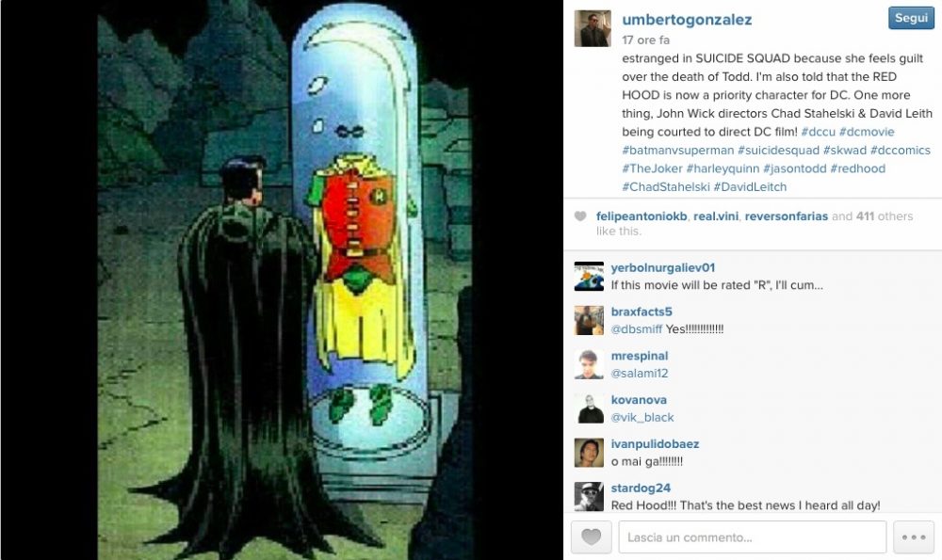Follow user with the Segui button
Viewport: 942px width, 560px height.
pyautogui.click(x=911, y=18)
